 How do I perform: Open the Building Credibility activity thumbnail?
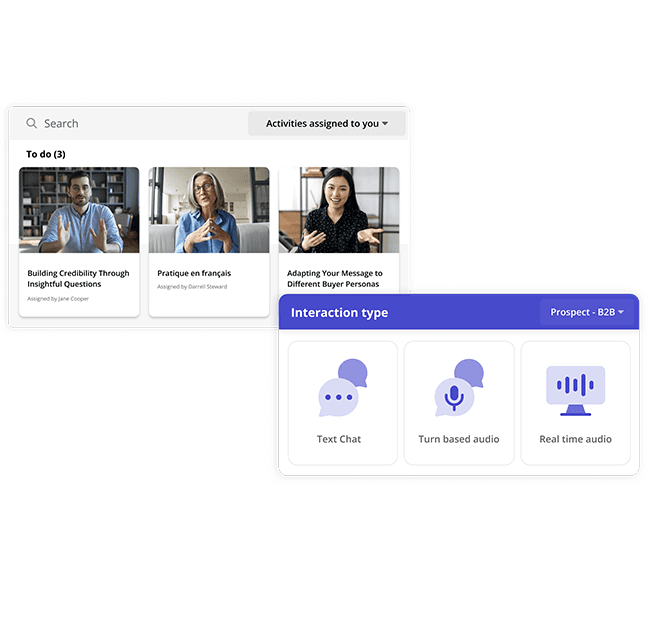pyautogui.click(x=79, y=210)
